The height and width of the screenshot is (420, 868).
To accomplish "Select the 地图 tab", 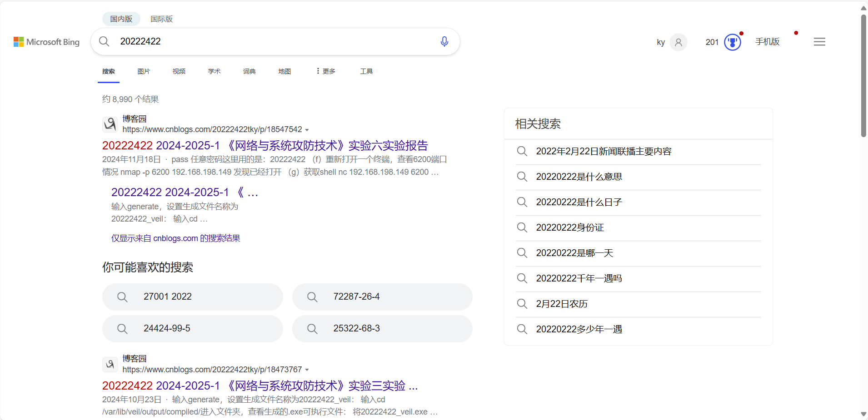I will coord(284,71).
